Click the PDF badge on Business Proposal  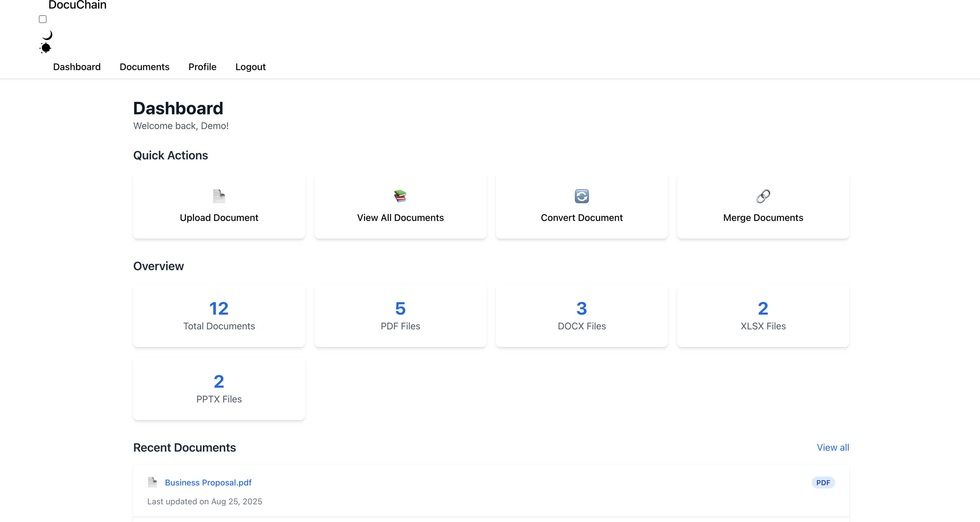823,483
